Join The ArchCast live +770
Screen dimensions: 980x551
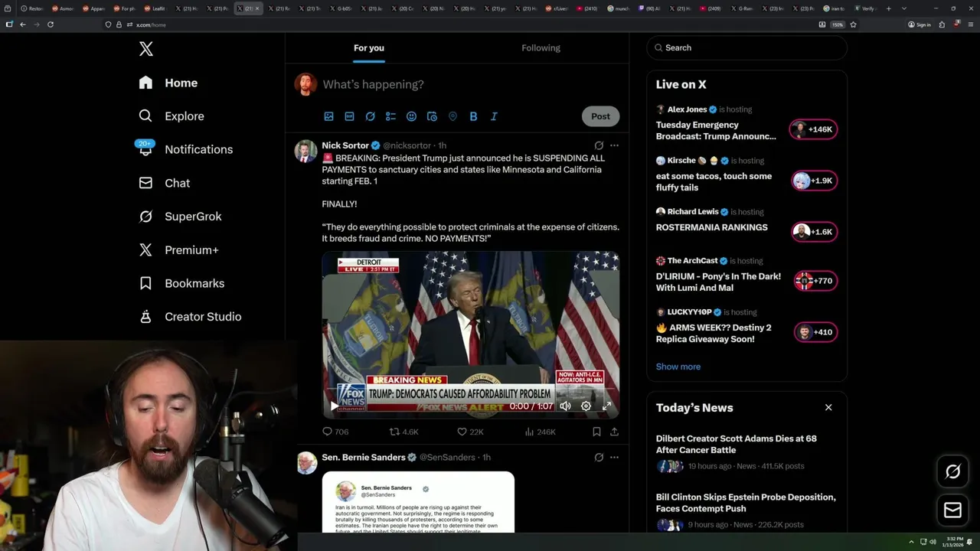point(815,281)
